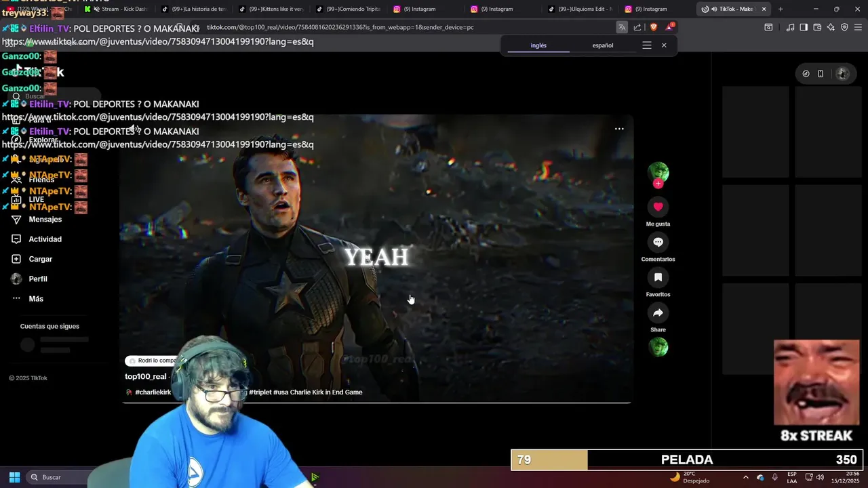Open the top100_real username link
Viewport: 868px width, 488px height.
(145, 376)
